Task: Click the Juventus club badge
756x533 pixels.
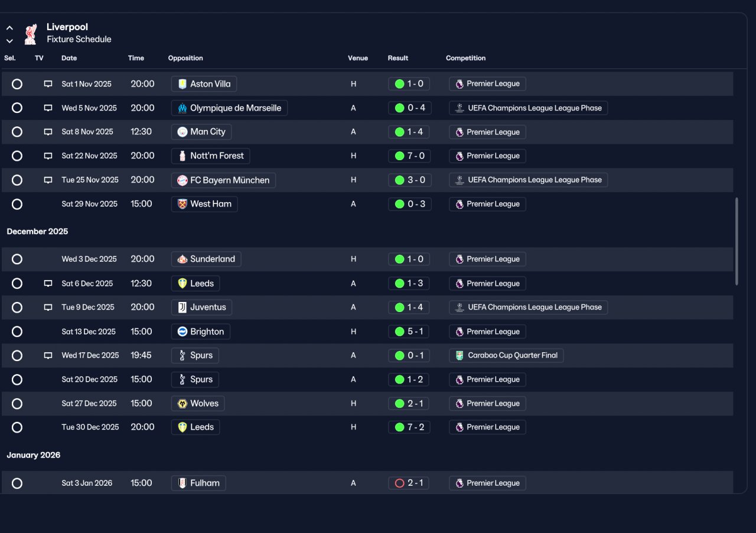Action: pyautogui.click(x=183, y=307)
